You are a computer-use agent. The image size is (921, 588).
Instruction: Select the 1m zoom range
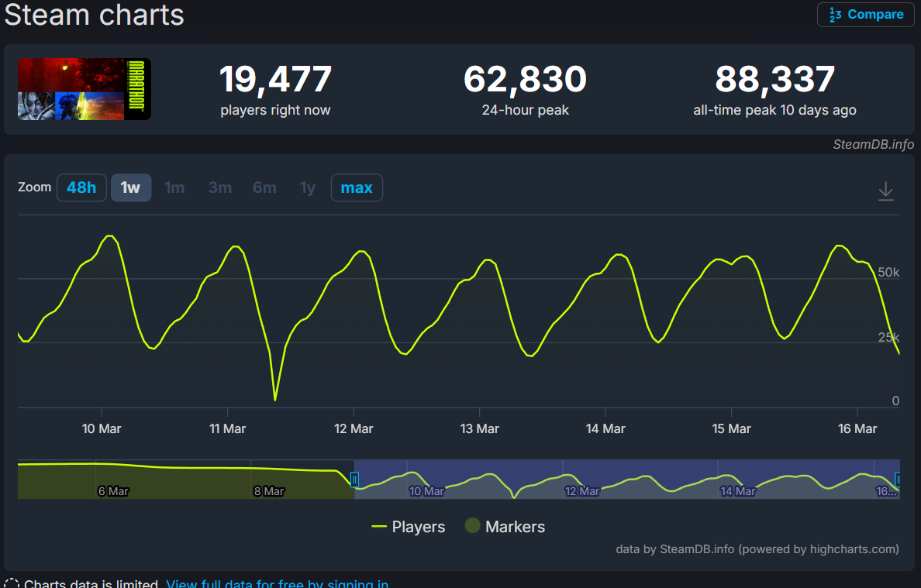click(x=174, y=187)
